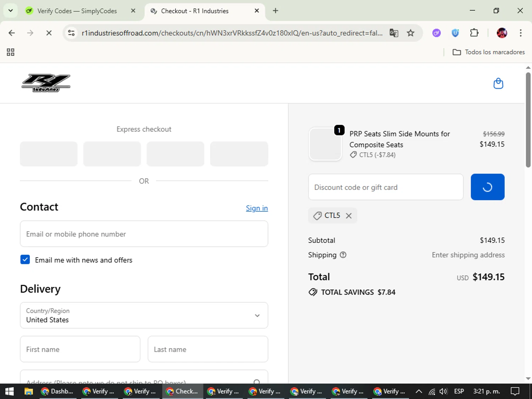Bookmark this page with the star icon
This screenshot has height=399, width=532.
click(x=411, y=33)
